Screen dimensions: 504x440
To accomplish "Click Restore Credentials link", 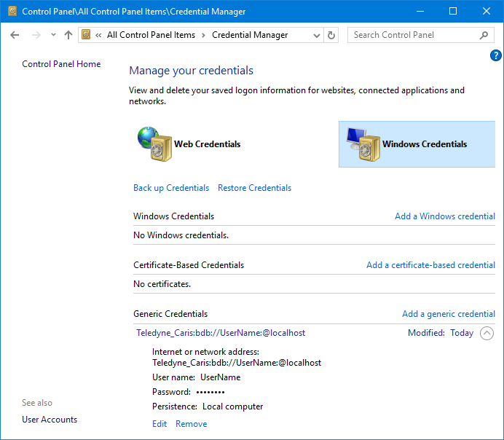I will [254, 188].
